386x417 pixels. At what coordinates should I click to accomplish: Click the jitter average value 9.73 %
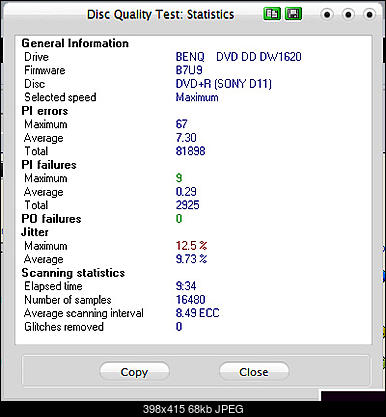[192, 259]
